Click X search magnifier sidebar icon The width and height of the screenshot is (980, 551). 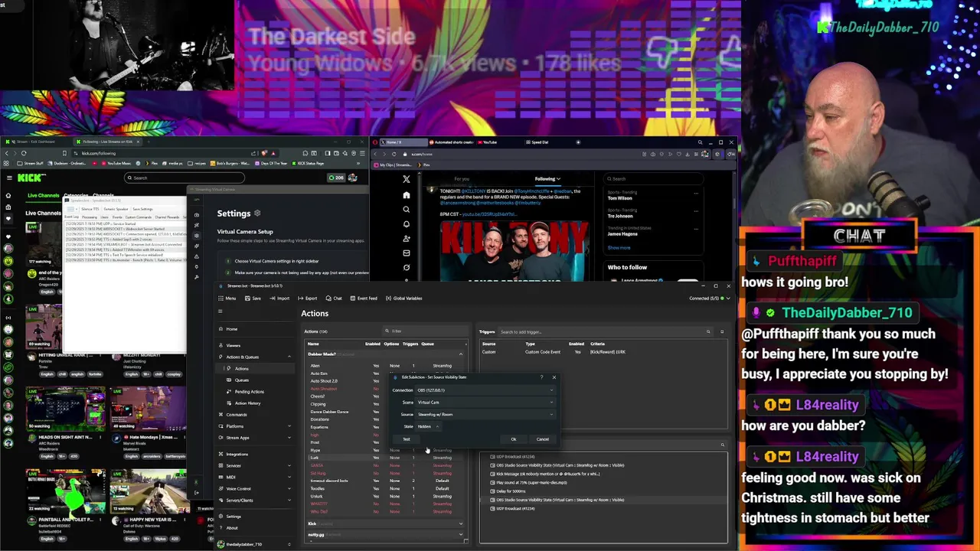(x=407, y=210)
